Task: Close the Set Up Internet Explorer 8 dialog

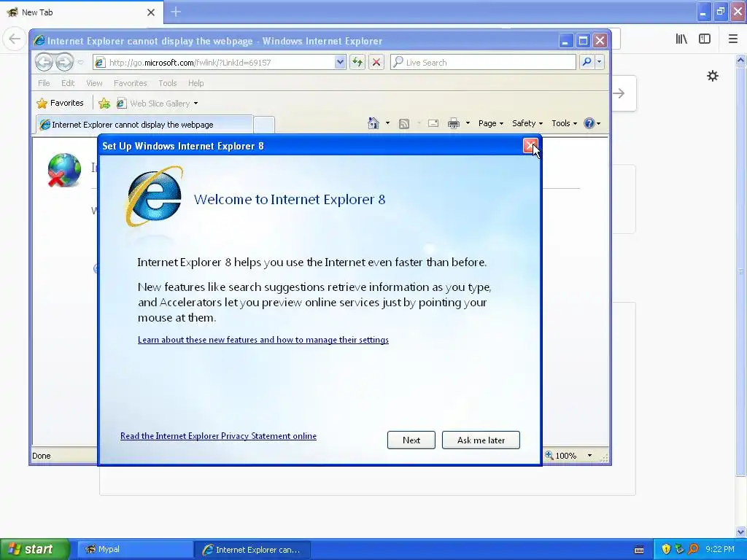Action: tap(530, 146)
